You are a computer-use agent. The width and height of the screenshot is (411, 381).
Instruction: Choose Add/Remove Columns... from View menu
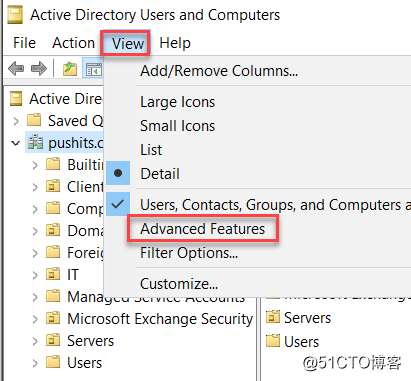tap(219, 71)
